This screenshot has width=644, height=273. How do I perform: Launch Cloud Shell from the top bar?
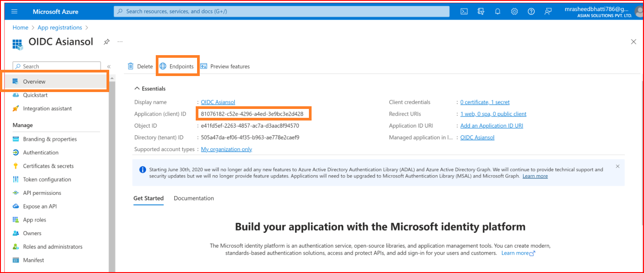464,12
